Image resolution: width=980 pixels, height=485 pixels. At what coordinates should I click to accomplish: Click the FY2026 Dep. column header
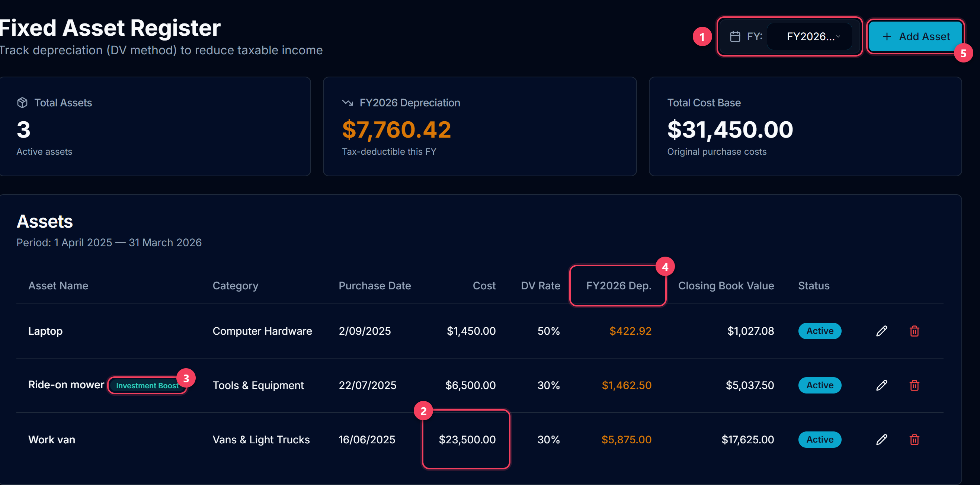coord(619,286)
